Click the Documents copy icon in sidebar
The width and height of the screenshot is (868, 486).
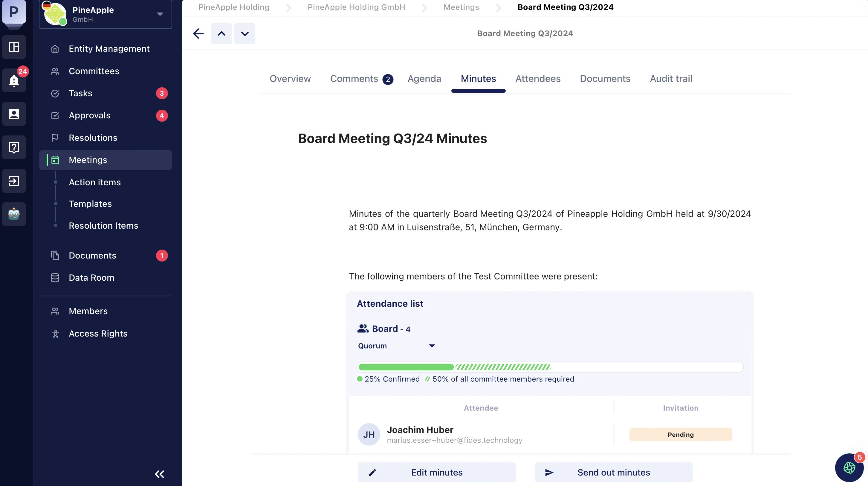[55, 256]
